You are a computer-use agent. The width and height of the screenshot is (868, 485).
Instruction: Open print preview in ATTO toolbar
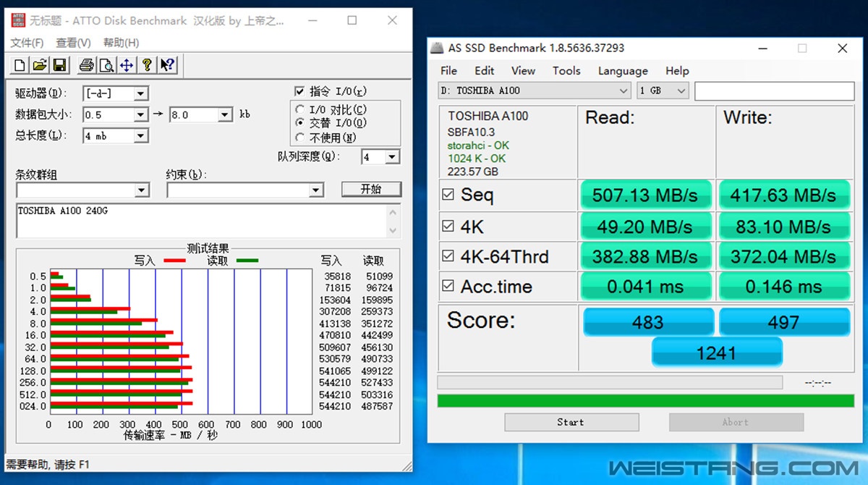click(x=106, y=65)
